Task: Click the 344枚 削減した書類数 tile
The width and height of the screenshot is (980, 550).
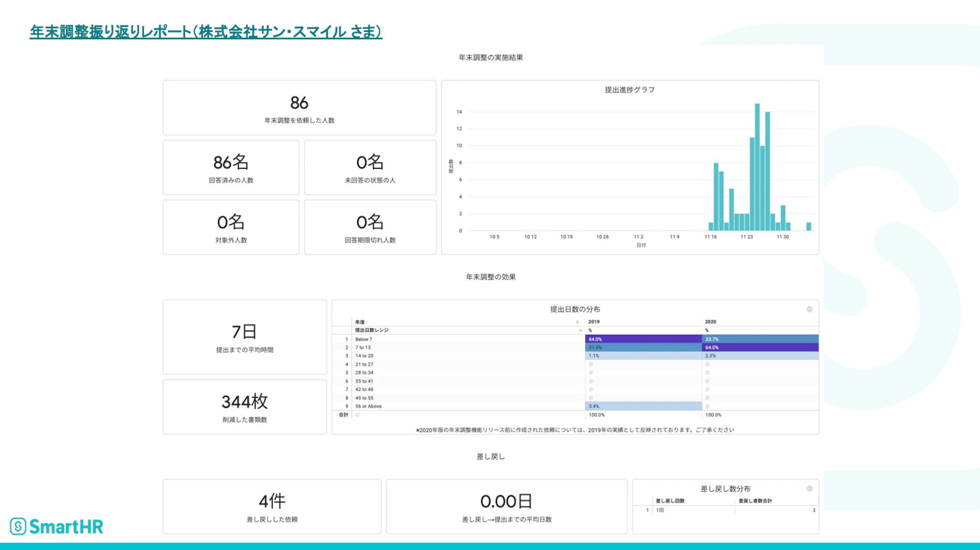Action: 245,407
